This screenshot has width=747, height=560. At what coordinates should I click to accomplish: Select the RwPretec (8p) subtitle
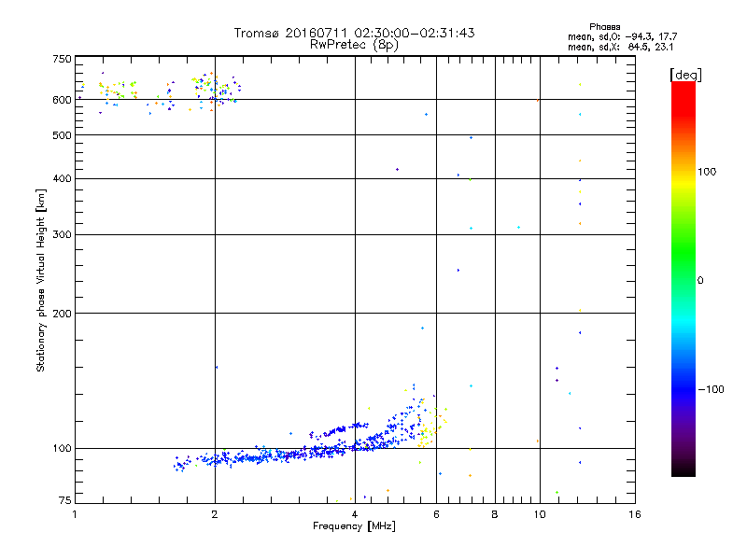[x=354, y=45]
